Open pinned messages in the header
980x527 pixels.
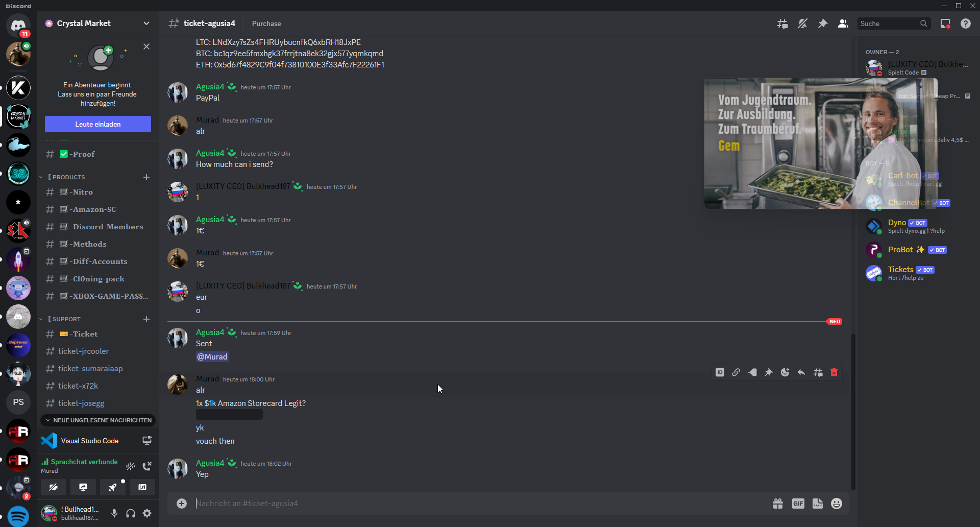tap(823, 23)
